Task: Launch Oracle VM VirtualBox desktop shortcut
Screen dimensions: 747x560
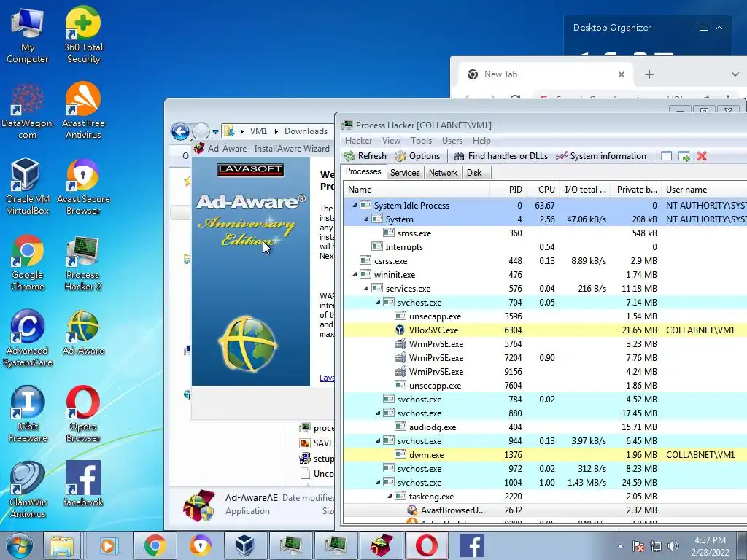Action: tap(27, 187)
